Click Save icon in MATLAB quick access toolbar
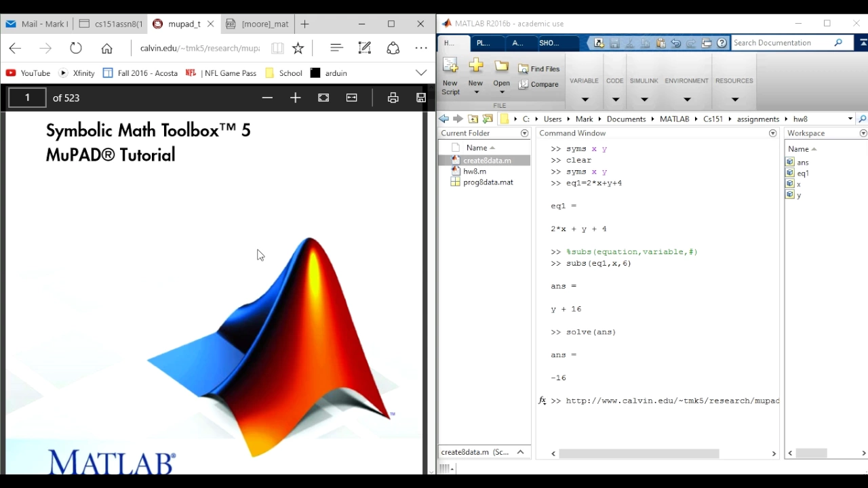This screenshot has height=488, width=868. pos(614,43)
